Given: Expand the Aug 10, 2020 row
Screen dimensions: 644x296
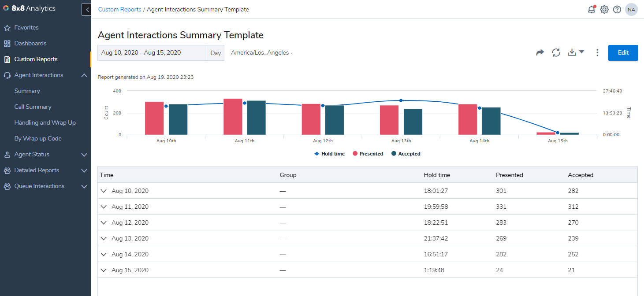Looking at the screenshot, I should point(104,191).
